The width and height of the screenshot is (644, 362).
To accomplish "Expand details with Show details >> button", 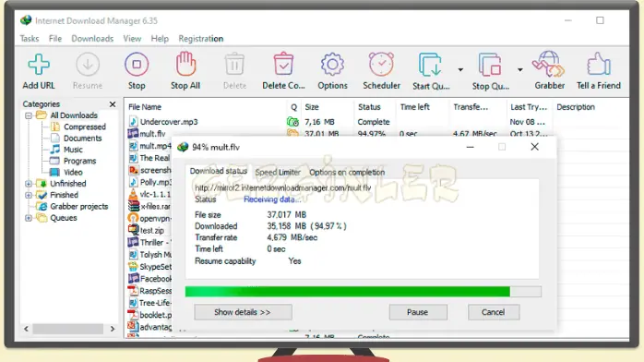I will pos(243,312).
